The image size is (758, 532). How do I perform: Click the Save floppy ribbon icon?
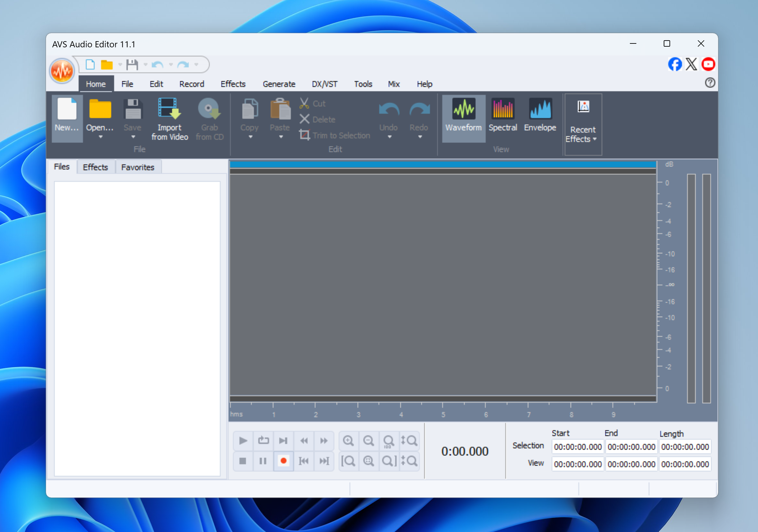(x=133, y=109)
